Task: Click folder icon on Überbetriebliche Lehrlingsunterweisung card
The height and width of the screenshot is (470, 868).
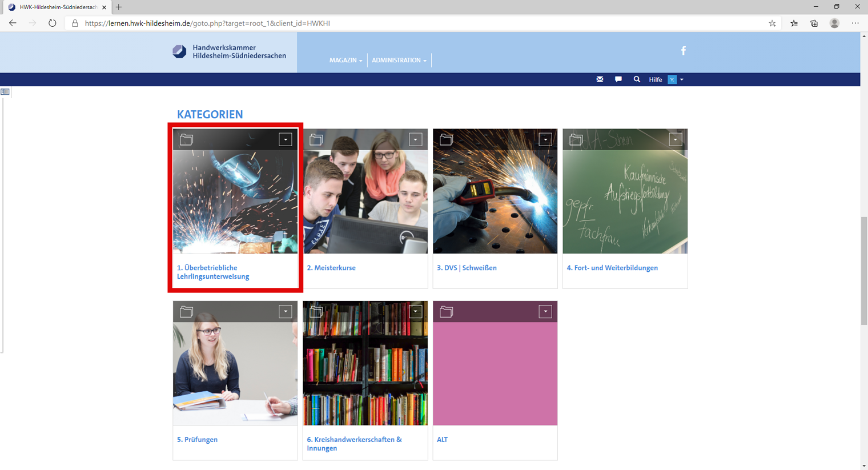Action: (x=187, y=139)
